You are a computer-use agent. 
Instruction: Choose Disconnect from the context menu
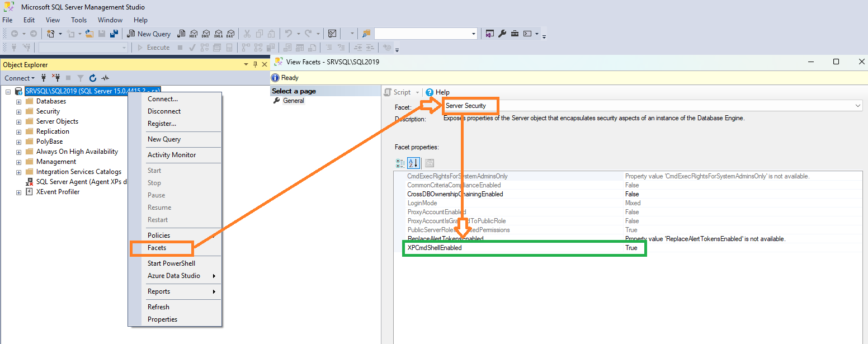[x=174, y=111]
